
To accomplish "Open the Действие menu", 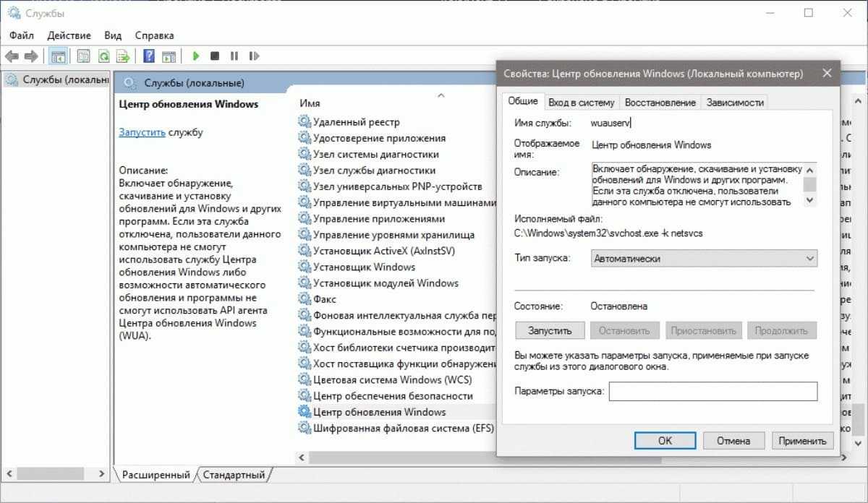I will (69, 35).
